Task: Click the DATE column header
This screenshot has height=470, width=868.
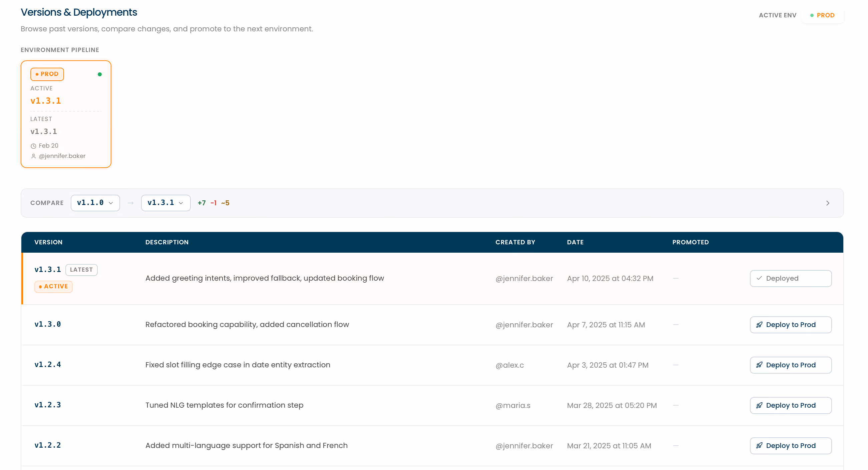Action: coord(575,242)
